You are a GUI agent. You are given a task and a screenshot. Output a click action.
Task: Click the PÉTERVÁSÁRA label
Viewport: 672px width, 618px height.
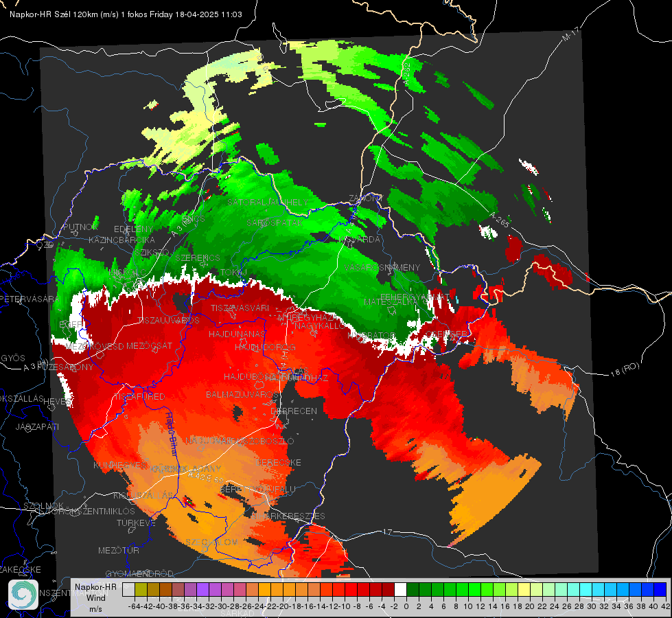point(30,299)
